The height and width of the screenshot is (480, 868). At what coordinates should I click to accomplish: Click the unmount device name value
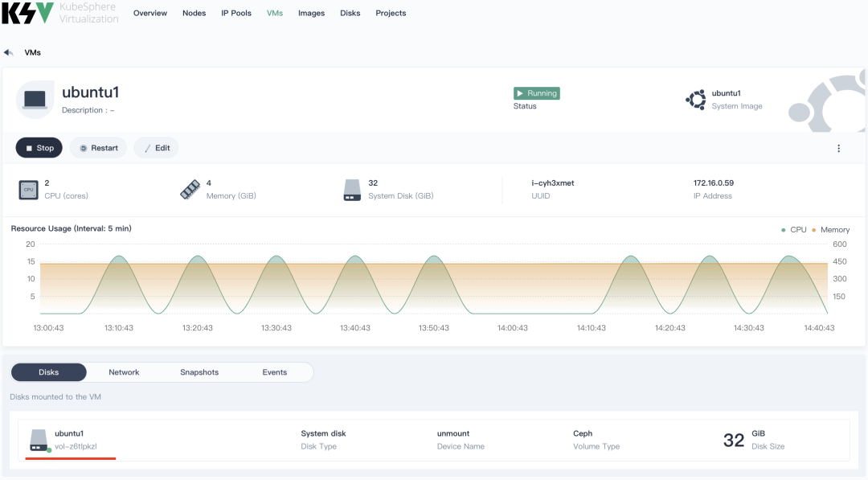[453, 433]
